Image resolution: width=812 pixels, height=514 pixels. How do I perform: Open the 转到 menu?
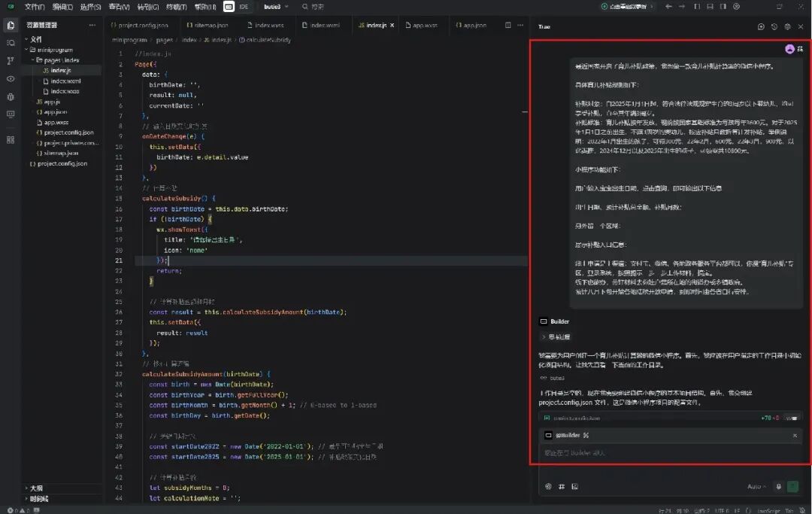pyautogui.click(x=148, y=7)
